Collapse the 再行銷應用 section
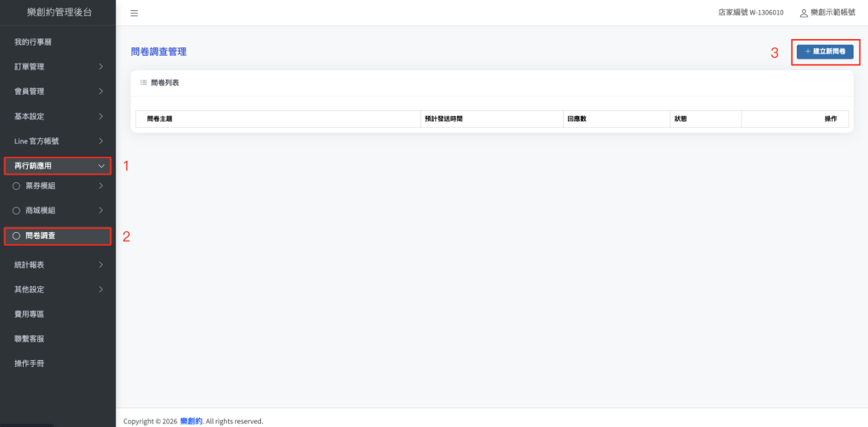This screenshot has width=868, height=427. (101, 166)
